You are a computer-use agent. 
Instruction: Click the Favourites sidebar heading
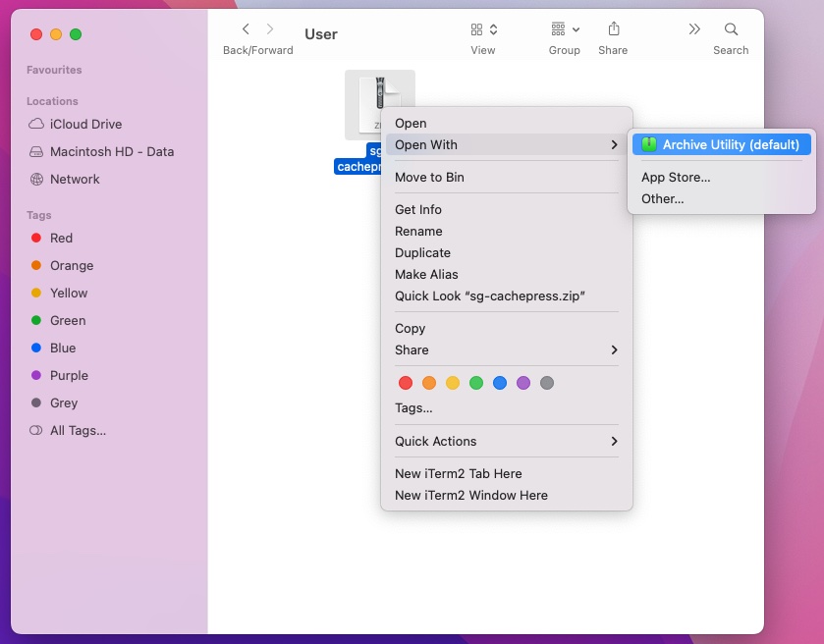pos(54,70)
